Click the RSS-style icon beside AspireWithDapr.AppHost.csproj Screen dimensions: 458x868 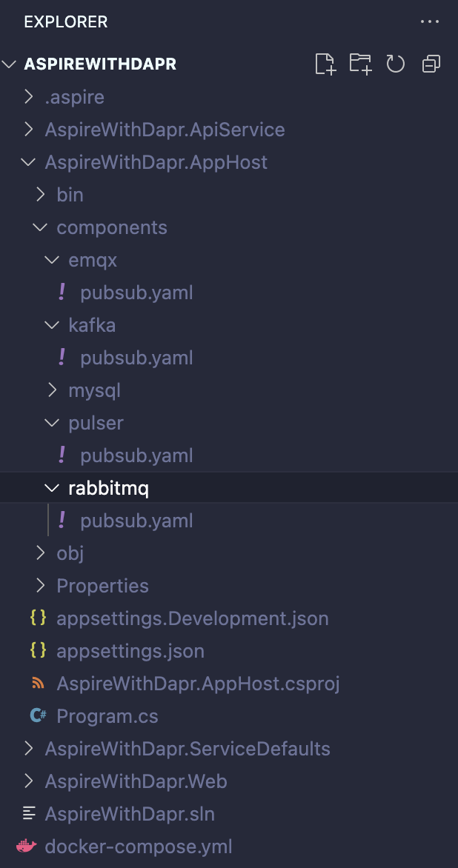pyautogui.click(x=38, y=684)
